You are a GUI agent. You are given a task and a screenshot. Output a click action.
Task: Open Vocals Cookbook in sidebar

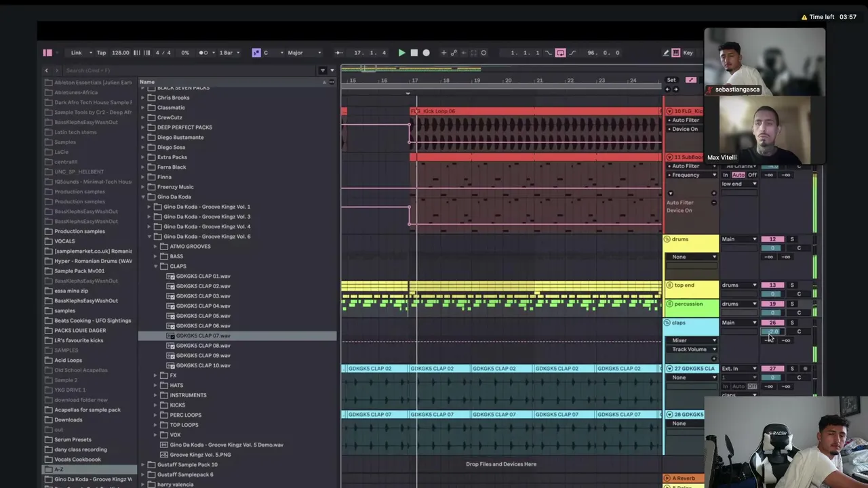[77, 460]
